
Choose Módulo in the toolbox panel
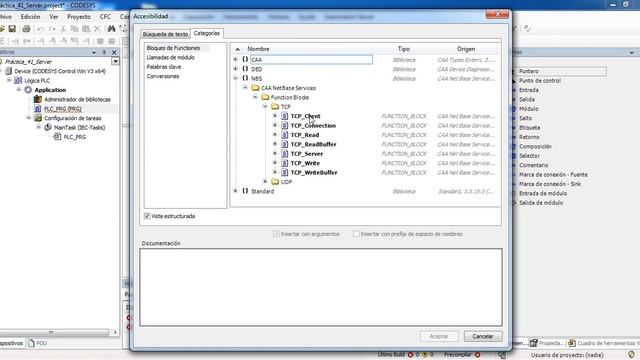[x=529, y=109]
